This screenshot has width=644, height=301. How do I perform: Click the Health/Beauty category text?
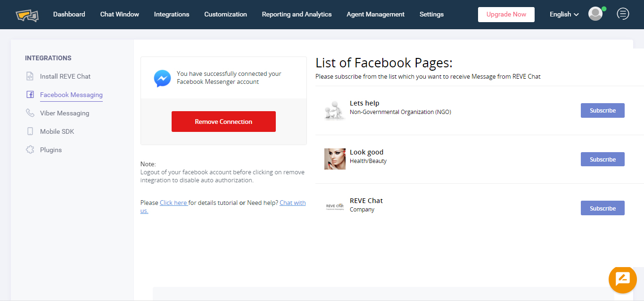368,161
